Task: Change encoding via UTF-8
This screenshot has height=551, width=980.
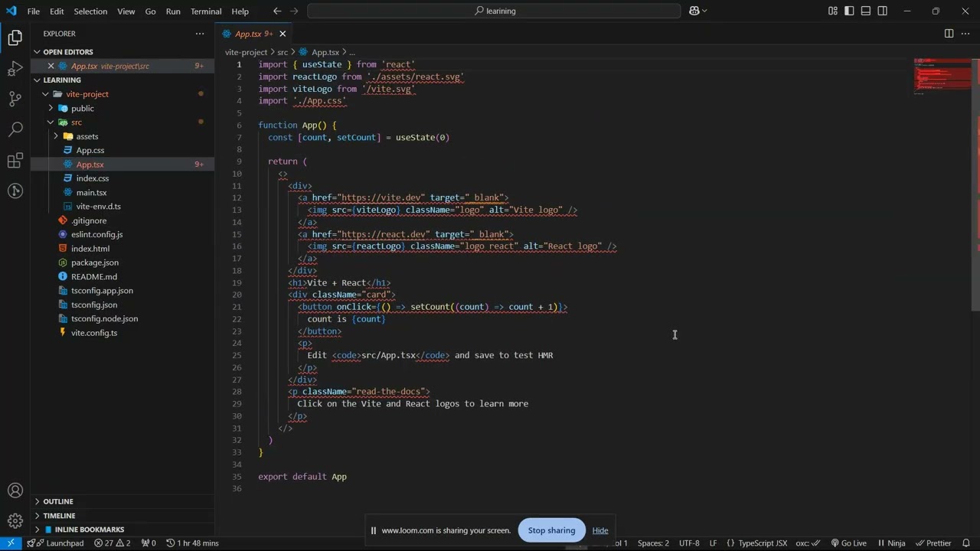Action: (689, 543)
